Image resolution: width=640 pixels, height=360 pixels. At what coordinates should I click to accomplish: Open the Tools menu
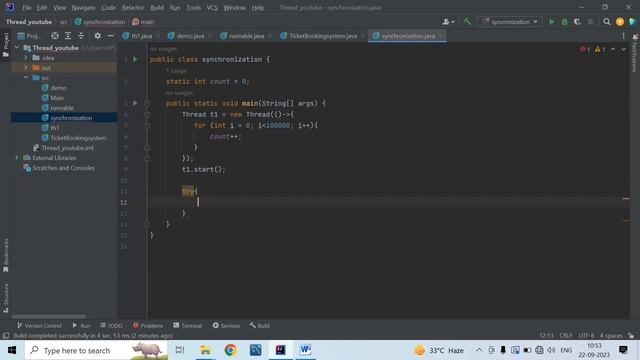193,8
